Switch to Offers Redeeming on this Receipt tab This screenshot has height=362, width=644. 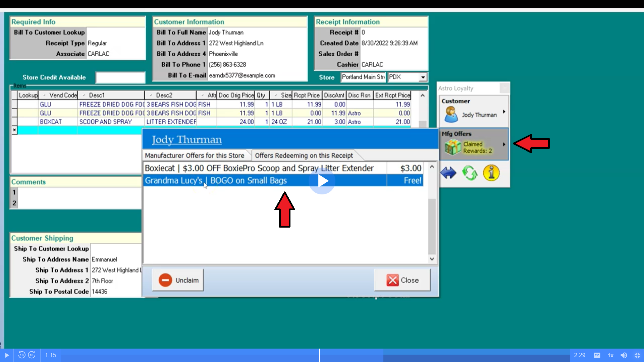pyautogui.click(x=304, y=156)
